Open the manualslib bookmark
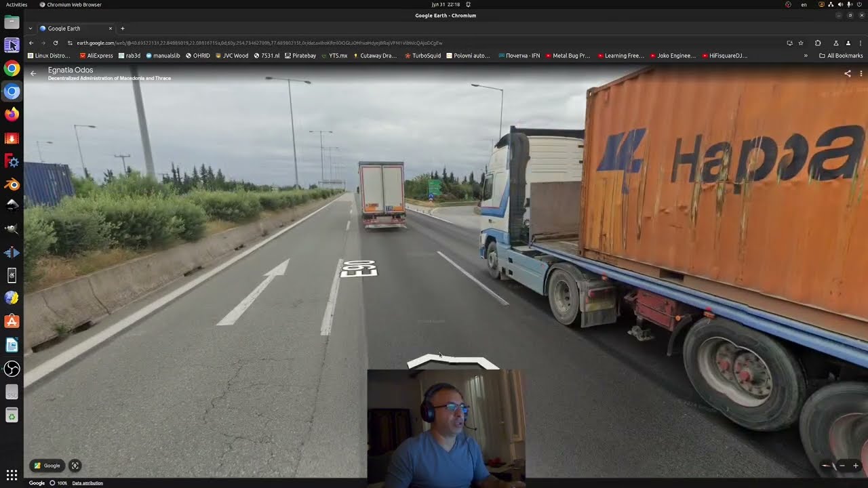This screenshot has height=488, width=868. [163, 56]
